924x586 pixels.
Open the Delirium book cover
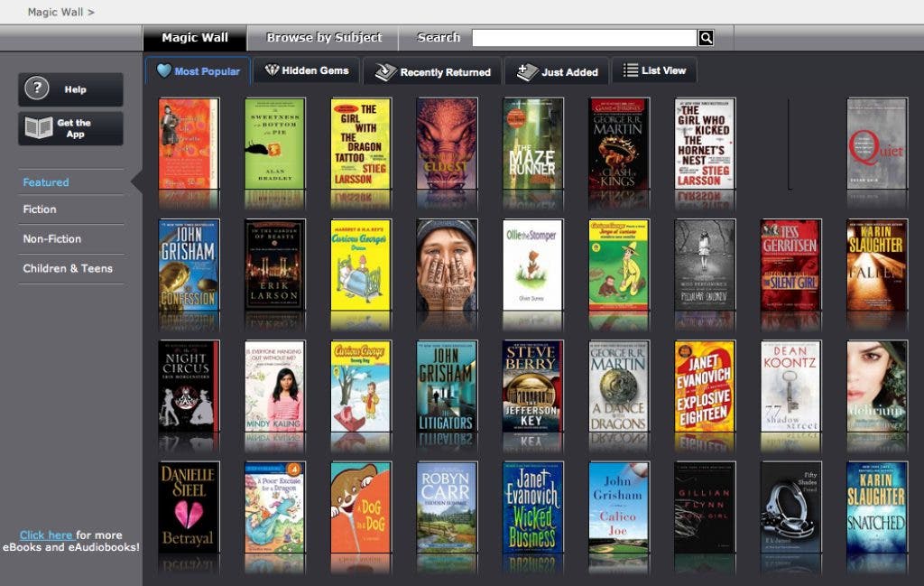(x=877, y=386)
